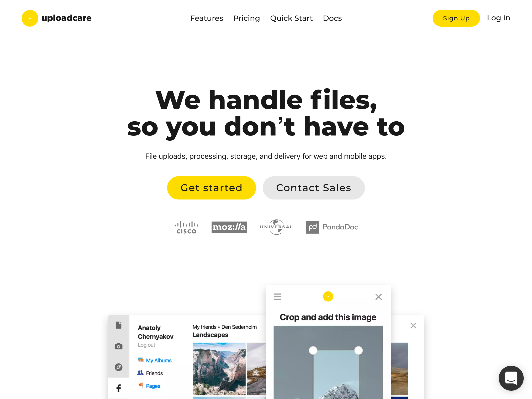The height and width of the screenshot is (399, 532).
Task: Expand the Pages section
Action: click(153, 385)
